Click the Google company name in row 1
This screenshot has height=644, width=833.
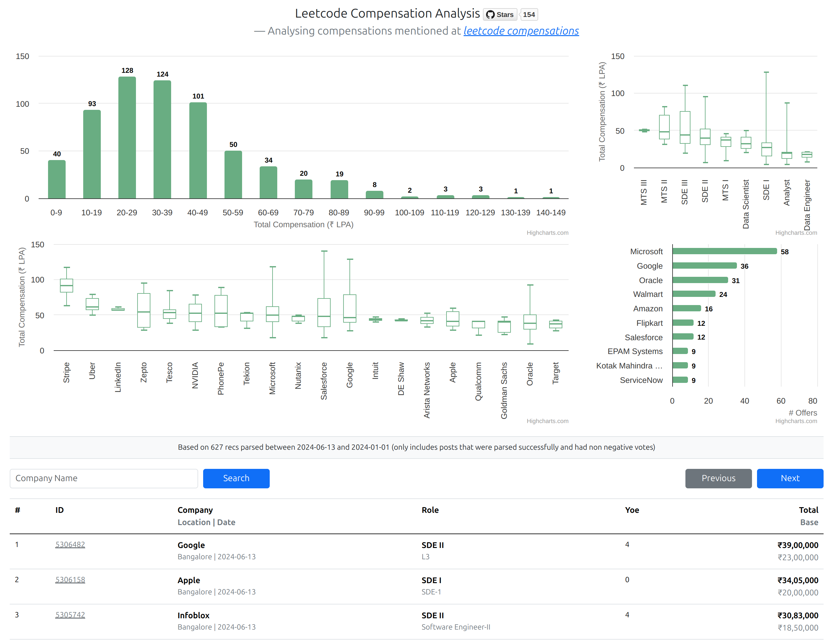191,545
